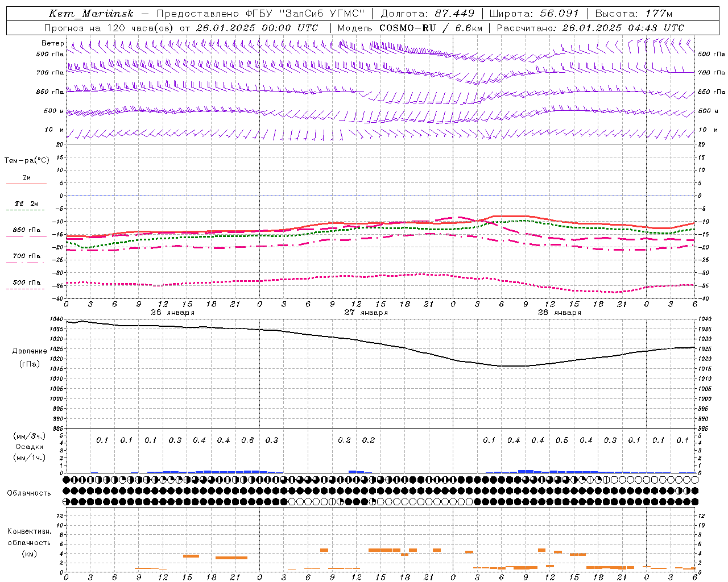Click the 500 гПа temperature legend entry
The image size is (728, 582).
(27, 282)
